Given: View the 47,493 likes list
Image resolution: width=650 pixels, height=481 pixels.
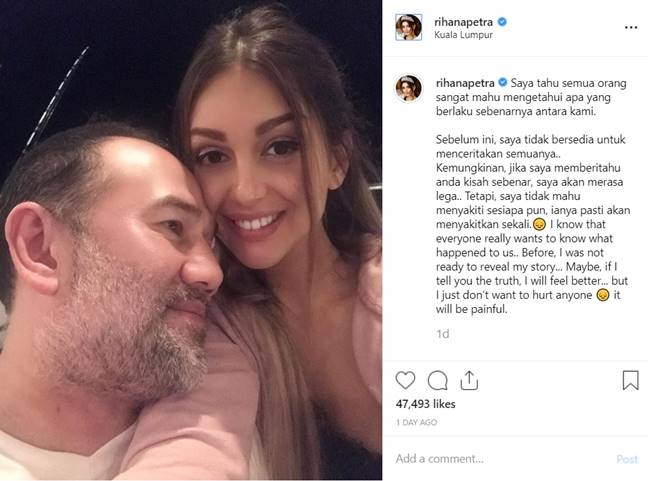Looking at the screenshot, I should (425, 404).
